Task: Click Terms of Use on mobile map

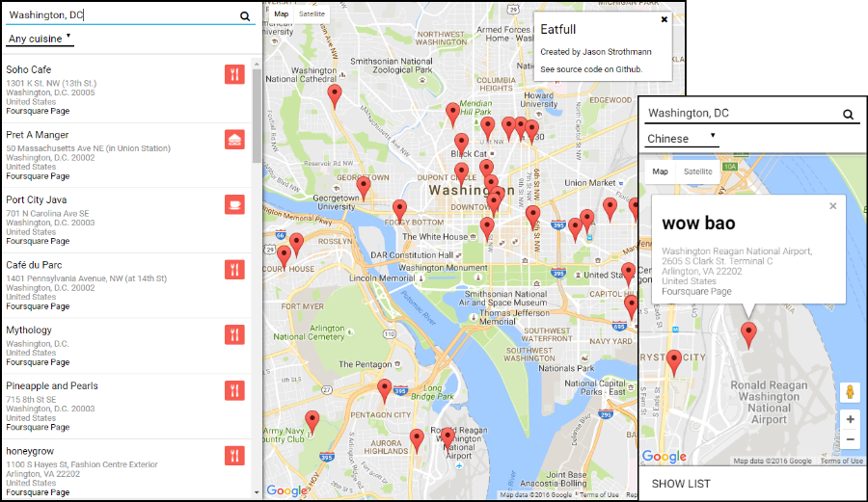Action: (x=841, y=462)
